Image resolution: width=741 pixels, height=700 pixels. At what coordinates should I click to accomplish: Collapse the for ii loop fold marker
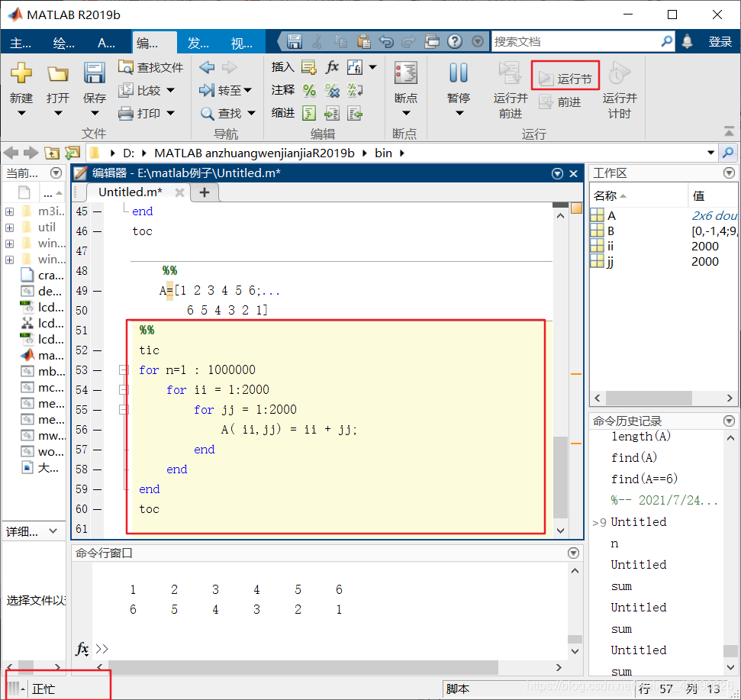pyautogui.click(x=124, y=390)
